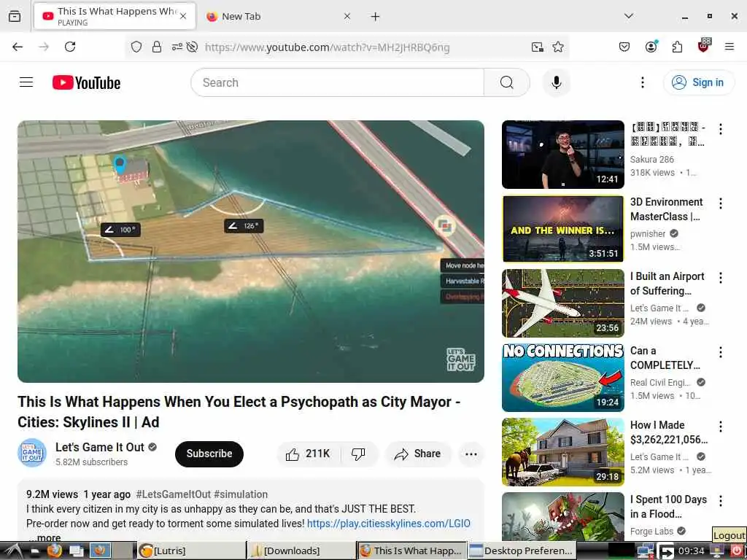
Task: Open the play.citiesskylines.com/LGIO link
Action: point(388,524)
